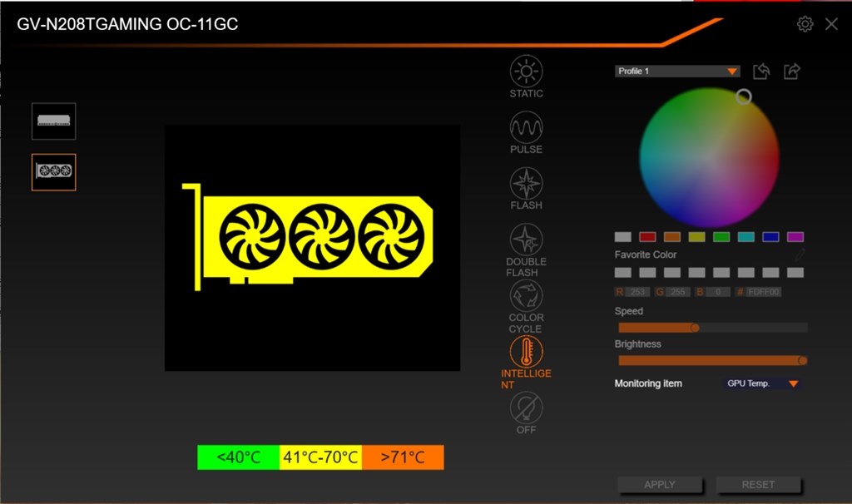Click the G value field
852x504 pixels.
coord(677,292)
